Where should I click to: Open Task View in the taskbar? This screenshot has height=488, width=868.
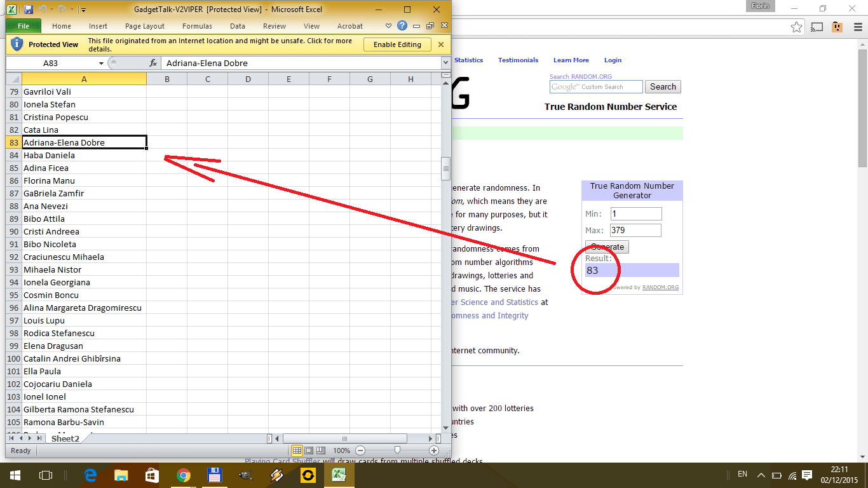[45, 475]
